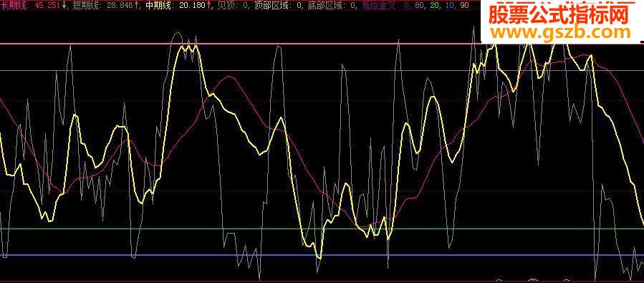
Task: Click the long-term value 45.251
Action: click(x=47, y=5)
